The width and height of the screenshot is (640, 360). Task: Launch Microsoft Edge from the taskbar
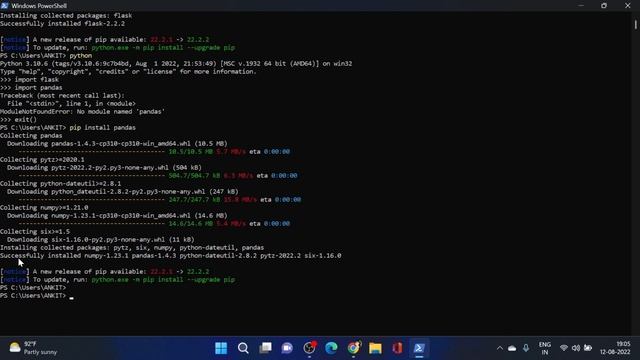point(331,348)
